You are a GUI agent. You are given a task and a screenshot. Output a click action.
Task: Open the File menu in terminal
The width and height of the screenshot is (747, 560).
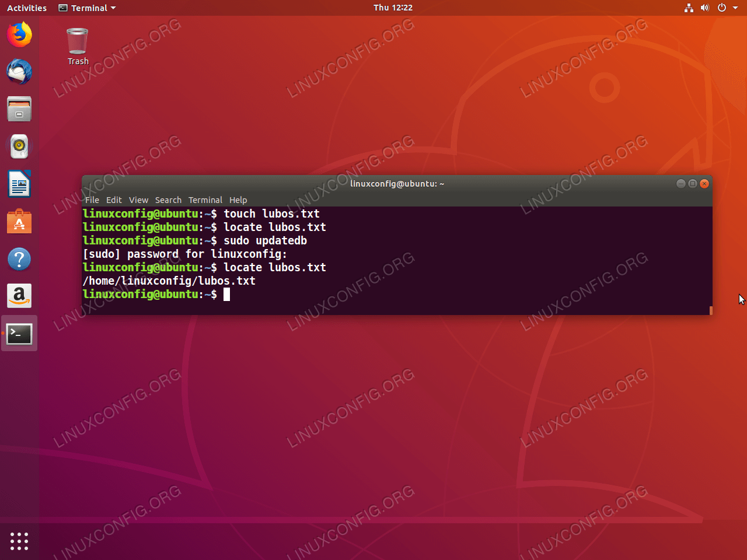[92, 200]
